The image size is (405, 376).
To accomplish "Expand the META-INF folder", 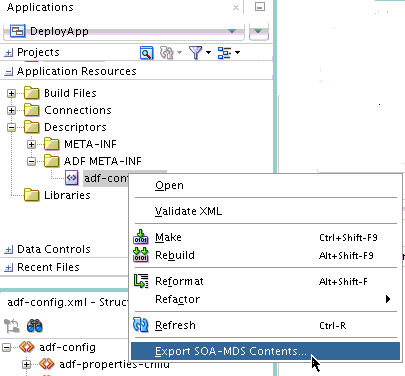I will (x=31, y=144).
